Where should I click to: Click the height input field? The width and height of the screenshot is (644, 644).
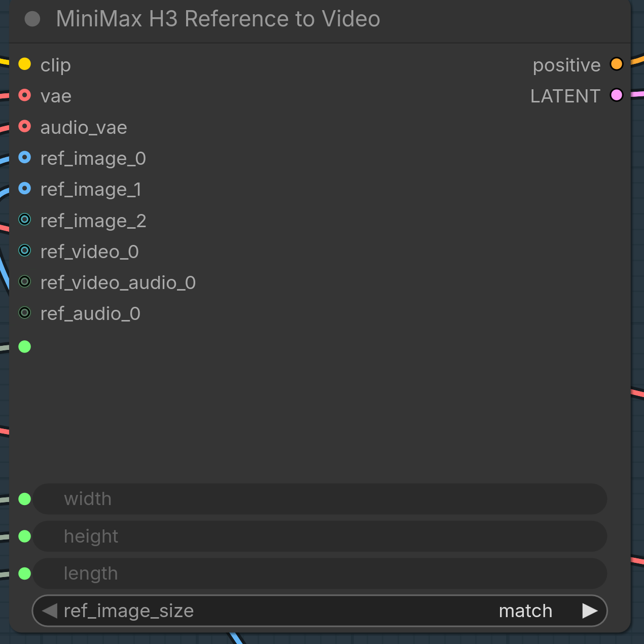(320, 536)
